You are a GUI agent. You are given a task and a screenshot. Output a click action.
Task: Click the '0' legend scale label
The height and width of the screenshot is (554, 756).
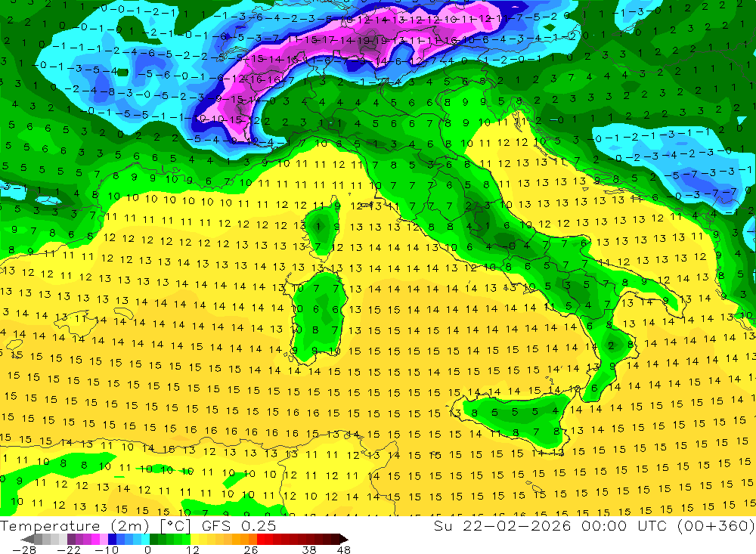pos(147,550)
